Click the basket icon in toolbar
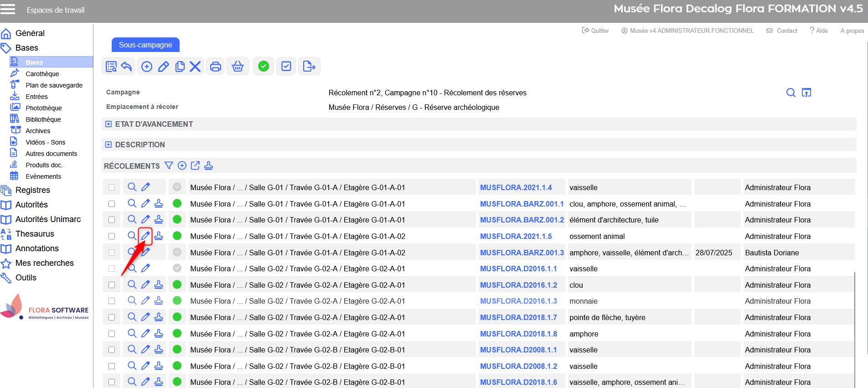The height and width of the screenshot is (388, 868). pyautogui.click(x=238, y=67)
